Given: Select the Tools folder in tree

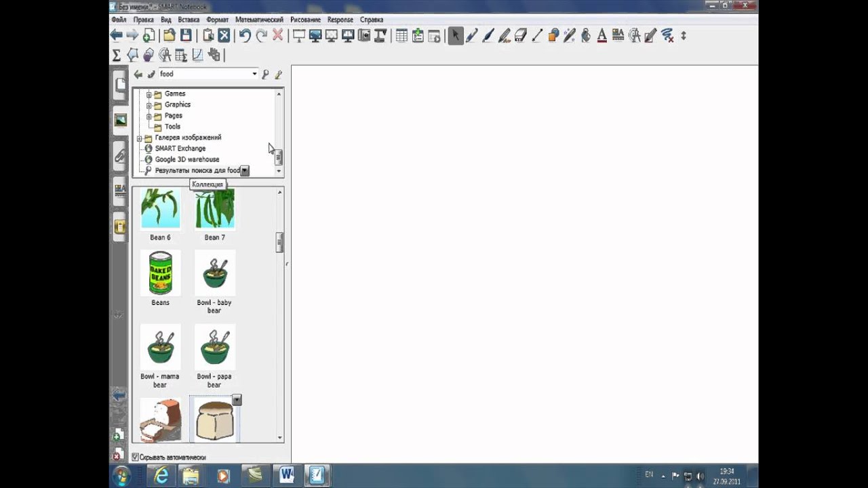Looking at the screenshot, I should pyautogui.click(x=172, y=127).
